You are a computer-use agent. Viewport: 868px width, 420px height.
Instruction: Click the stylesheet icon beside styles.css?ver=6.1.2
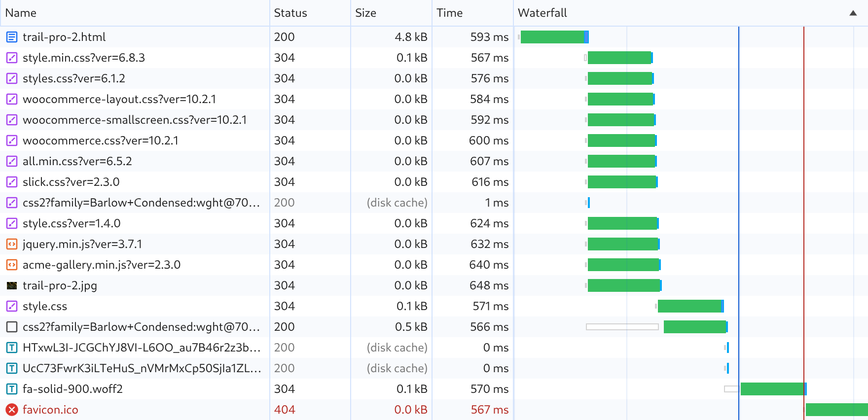click(x=12, y=78)
